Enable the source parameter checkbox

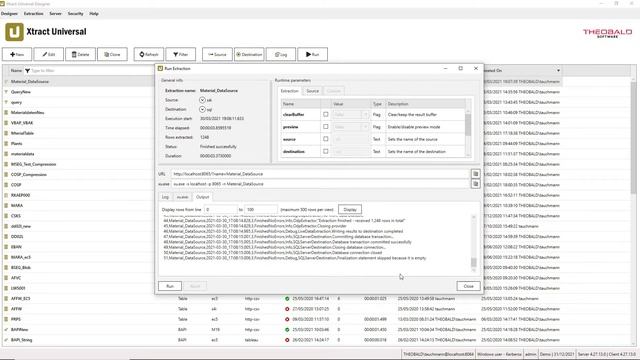[x=326, y=139]
